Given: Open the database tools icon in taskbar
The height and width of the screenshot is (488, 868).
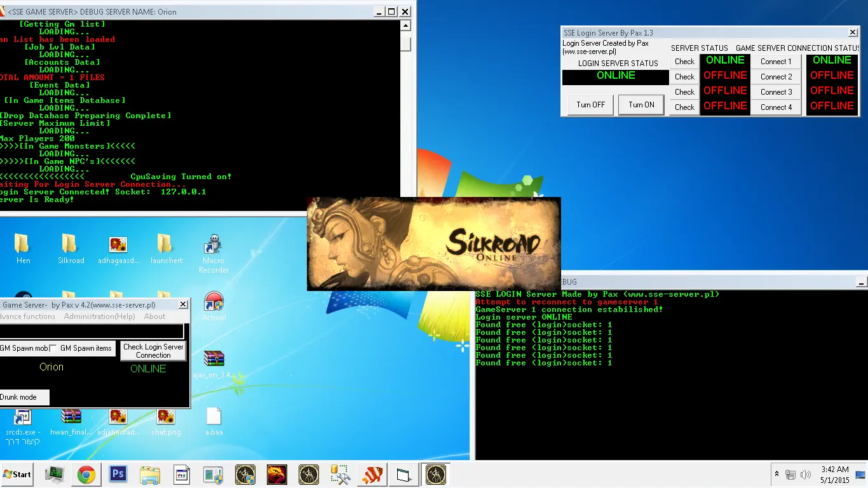Looking at the screenshot, I should pos(340,475).
